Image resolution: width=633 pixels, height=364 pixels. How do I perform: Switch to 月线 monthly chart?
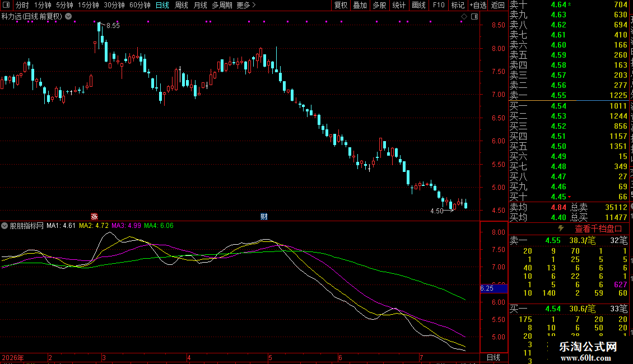click(200, 5)
